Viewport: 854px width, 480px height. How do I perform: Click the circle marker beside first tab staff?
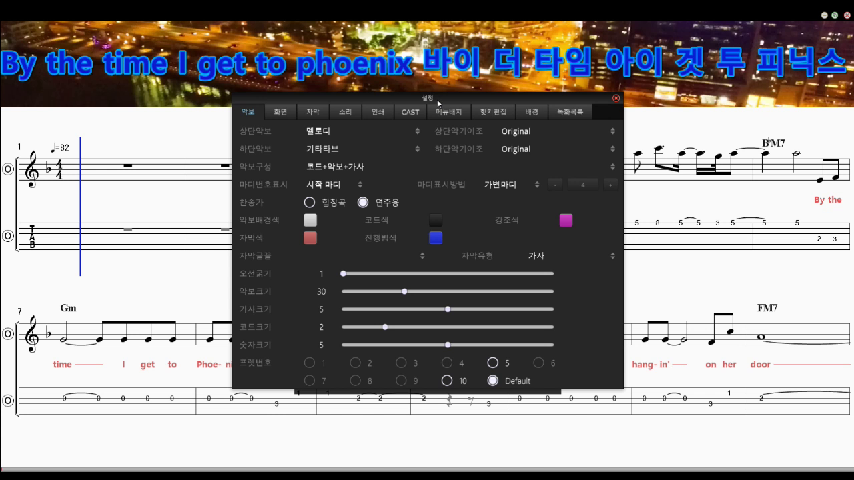[x=8, y=236]
